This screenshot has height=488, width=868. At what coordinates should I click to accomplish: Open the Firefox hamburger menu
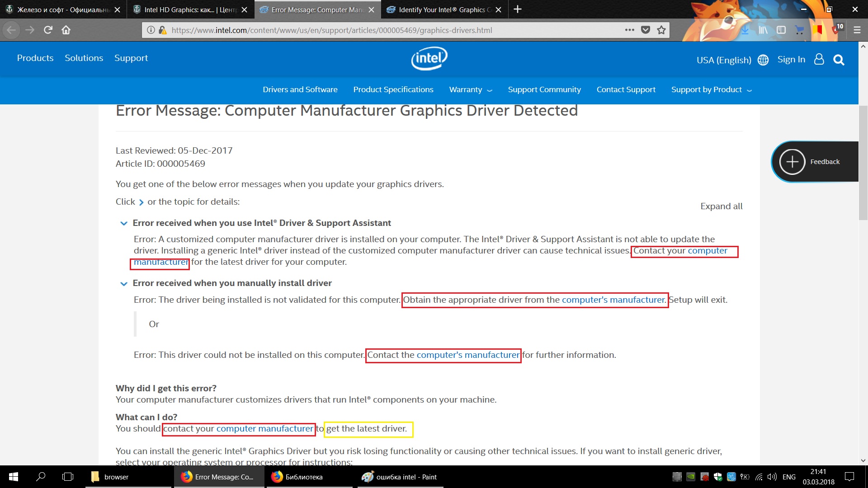click(857, 30)
